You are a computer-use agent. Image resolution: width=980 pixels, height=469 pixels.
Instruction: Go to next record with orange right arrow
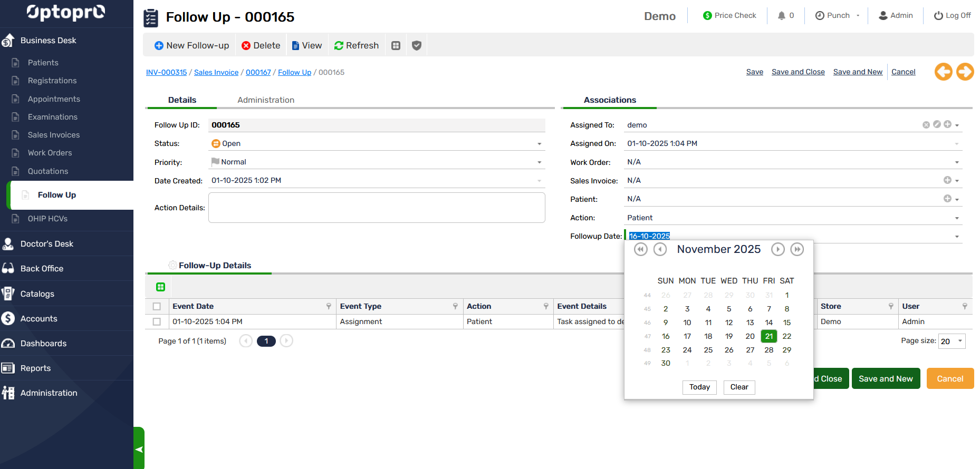tap(965, 72)
